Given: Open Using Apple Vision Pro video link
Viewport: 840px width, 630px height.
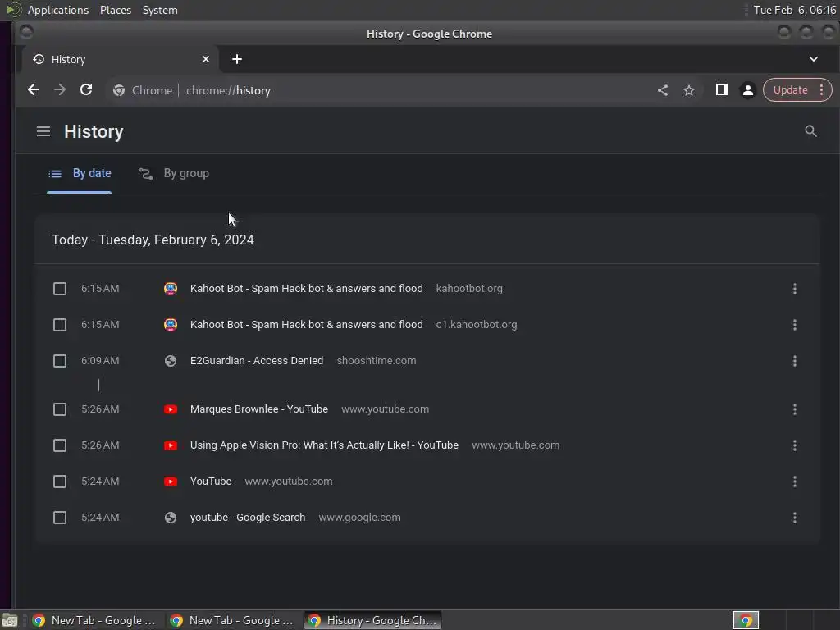Looking at the screenshot, I should (324, 445).
